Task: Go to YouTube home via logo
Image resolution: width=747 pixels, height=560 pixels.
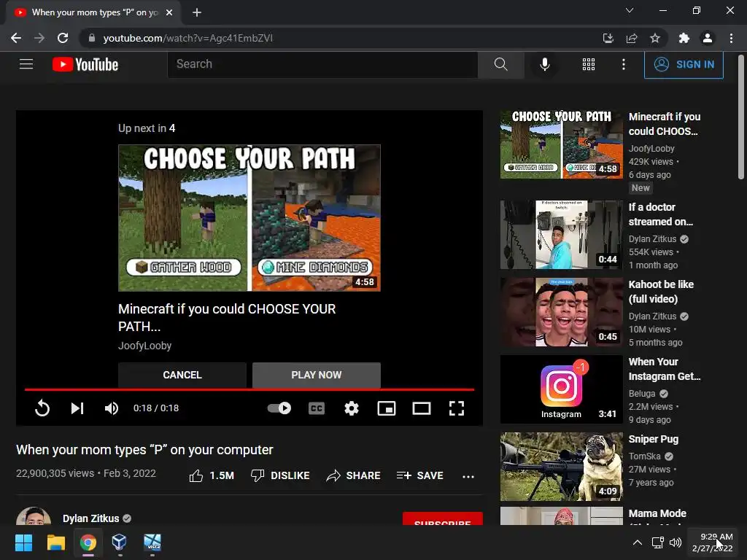Action: coord(85,64)
